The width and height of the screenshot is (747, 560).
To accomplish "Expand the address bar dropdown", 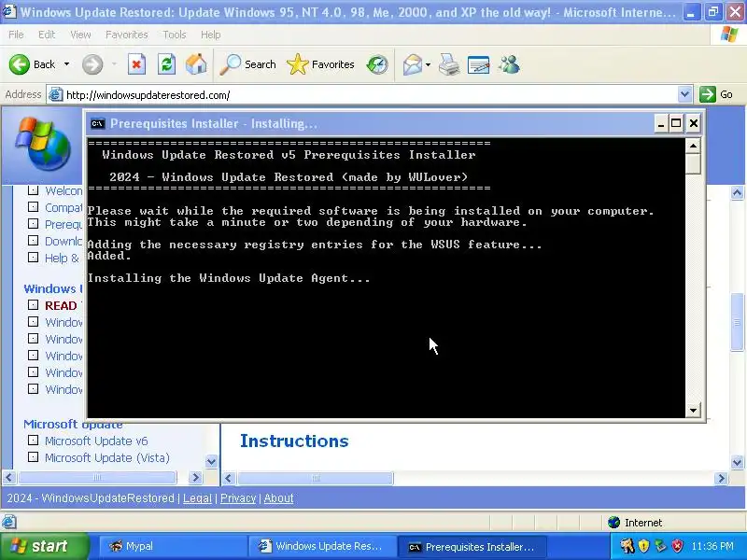I will 684,94.
